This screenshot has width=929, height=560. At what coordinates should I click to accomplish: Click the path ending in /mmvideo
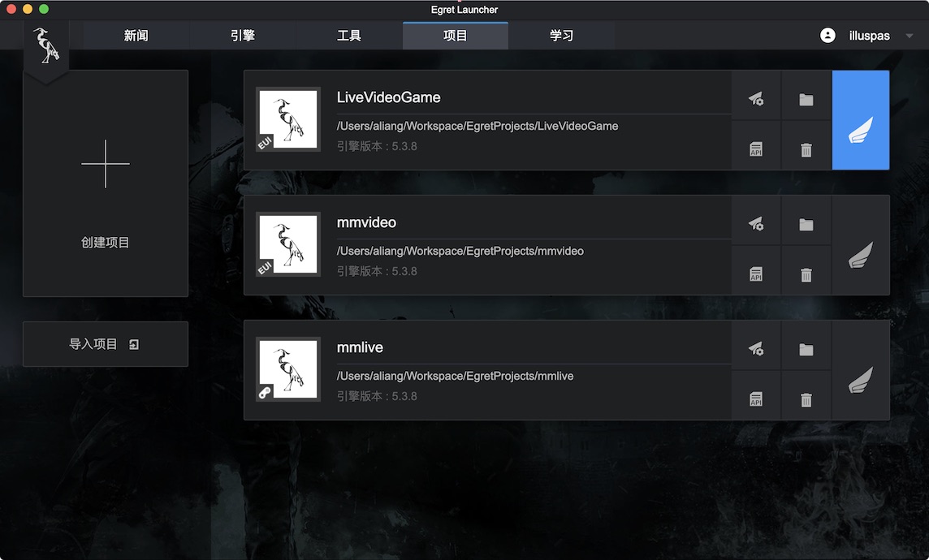[x=460, y=251]
